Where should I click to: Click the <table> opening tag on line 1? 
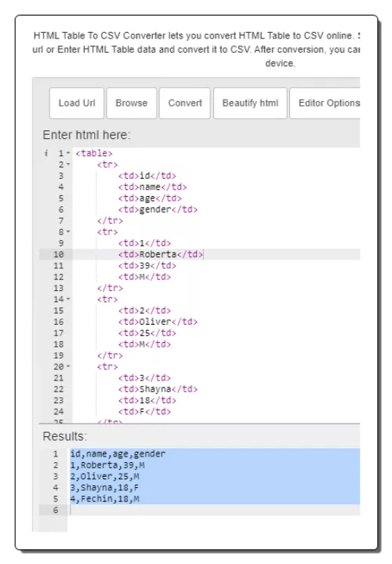click(94, 153)
